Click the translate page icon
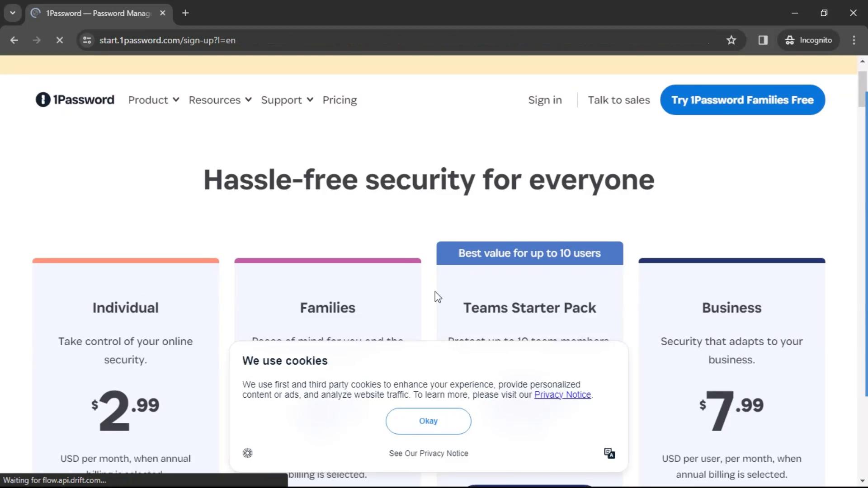Screen dimensions: 868x488 (x=609, y=453)
